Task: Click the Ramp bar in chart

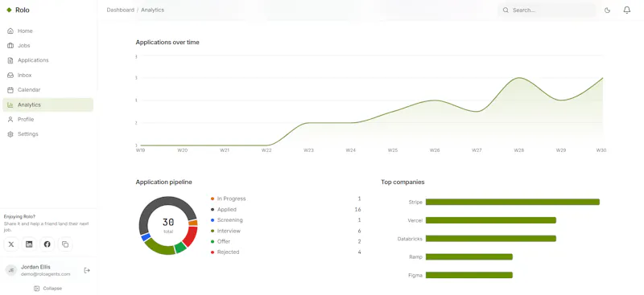Action: pos(469,257)
